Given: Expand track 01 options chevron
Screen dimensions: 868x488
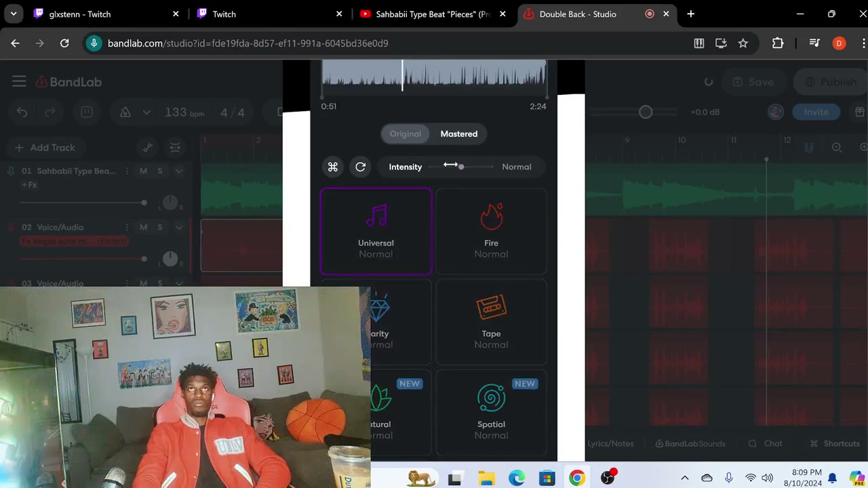Looking at the screenshot, I should (179, 171).
